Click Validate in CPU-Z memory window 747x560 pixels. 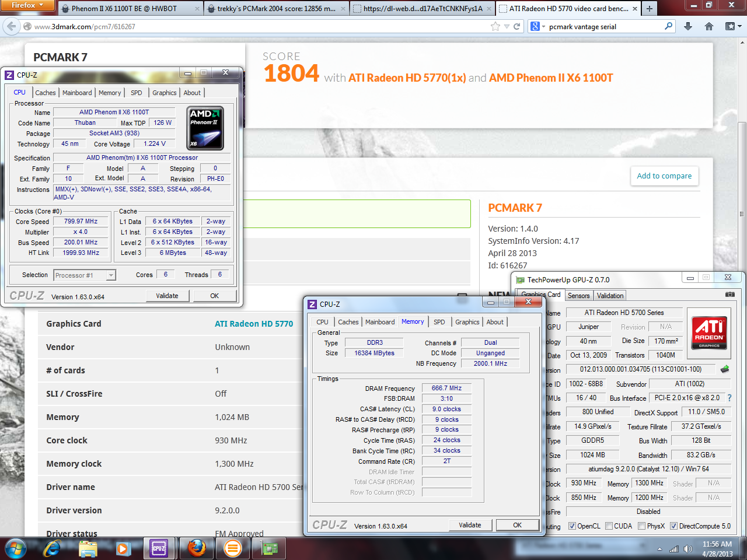470,525
